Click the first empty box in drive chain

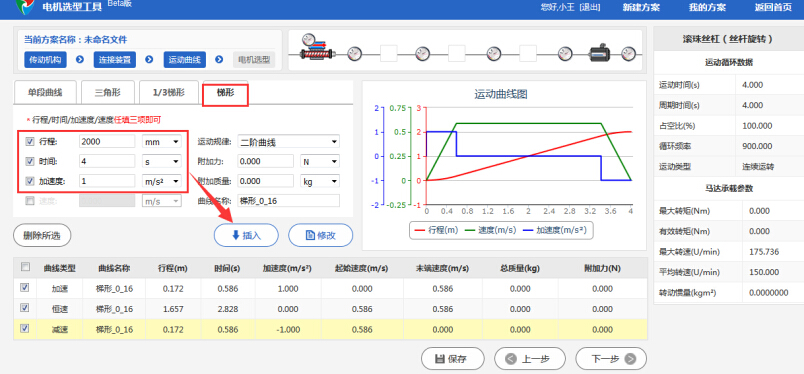point(388,53)
